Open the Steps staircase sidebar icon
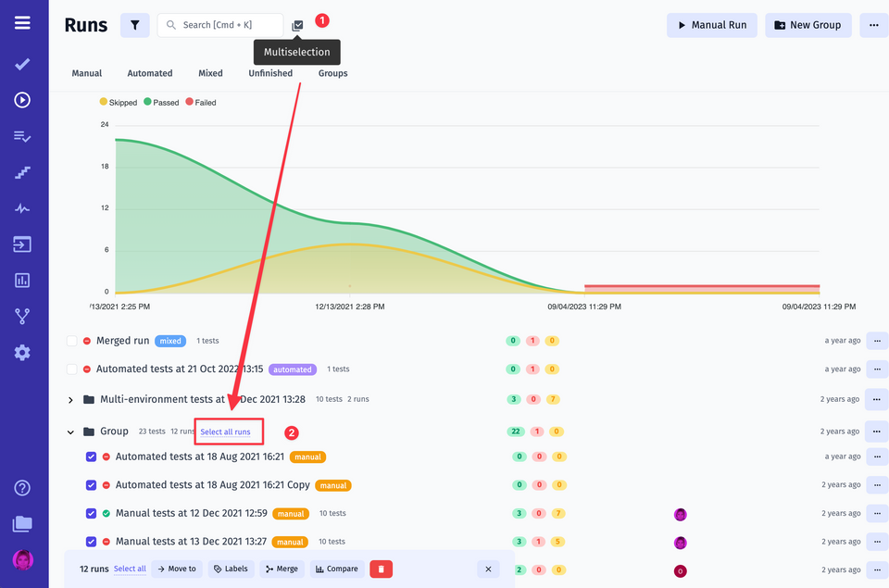The image size is (889, 588). coord(22,172)
